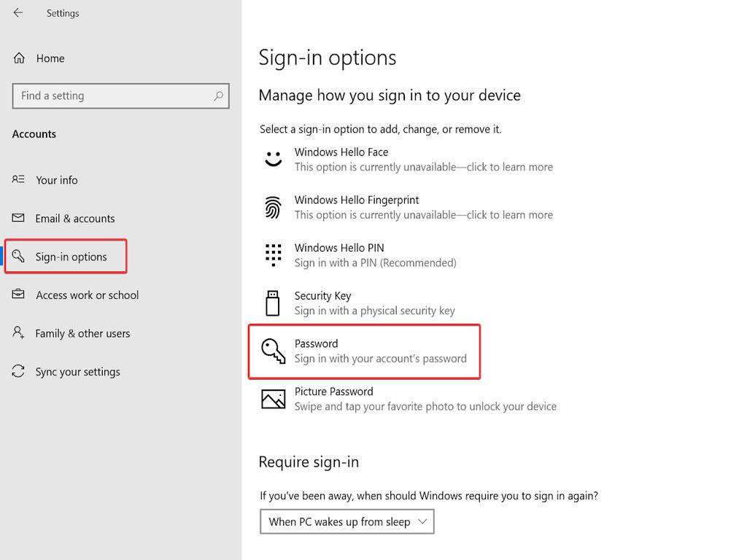
Task: Click the Picture Password icon
Action: 273,399
